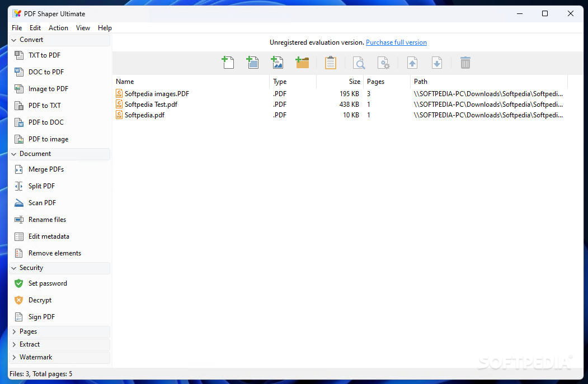Screen dimensions: 588x384
Task: Click the path of Softpedia Test.pdf
Action: [488, 105]
